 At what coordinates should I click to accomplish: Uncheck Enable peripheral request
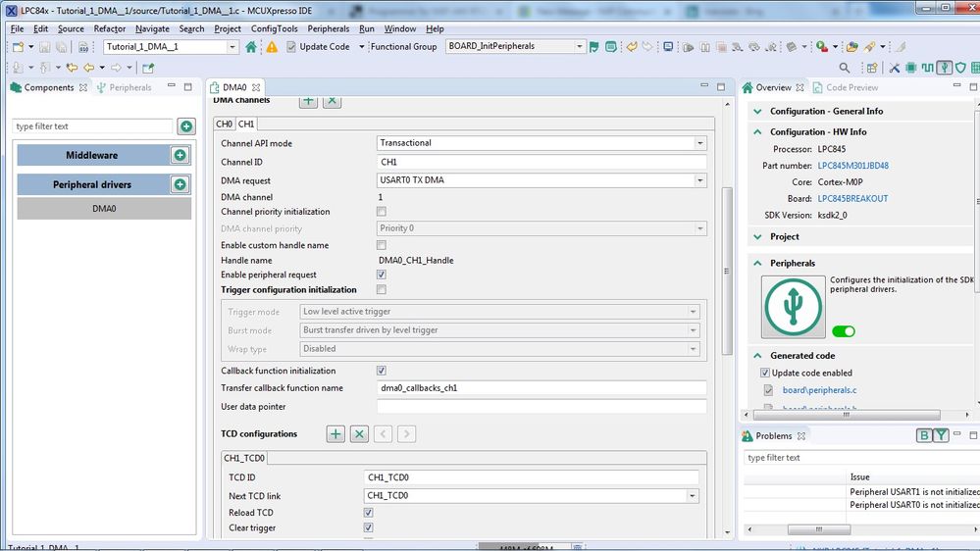[x=382, y=275]
